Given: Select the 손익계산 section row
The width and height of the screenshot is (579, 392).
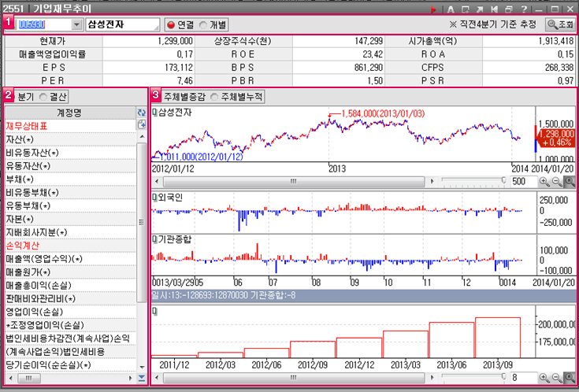Looking at the screenshot, I should [70, 246].
